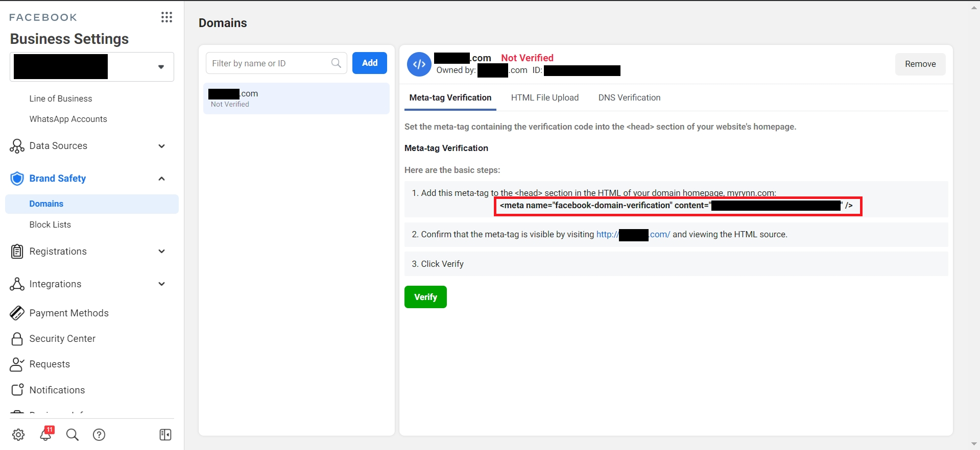
Task: Expand the Data Sources section chevron
Action: pyautogui.click(x=162, y=146)
